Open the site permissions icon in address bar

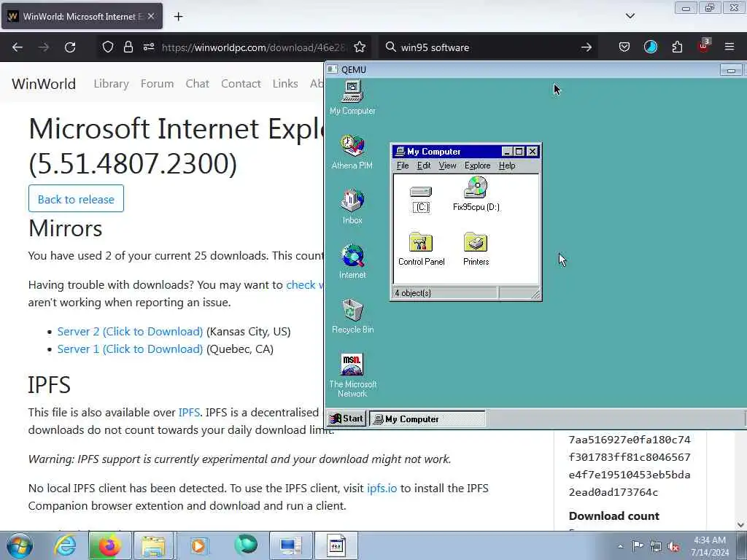(149, 47)
